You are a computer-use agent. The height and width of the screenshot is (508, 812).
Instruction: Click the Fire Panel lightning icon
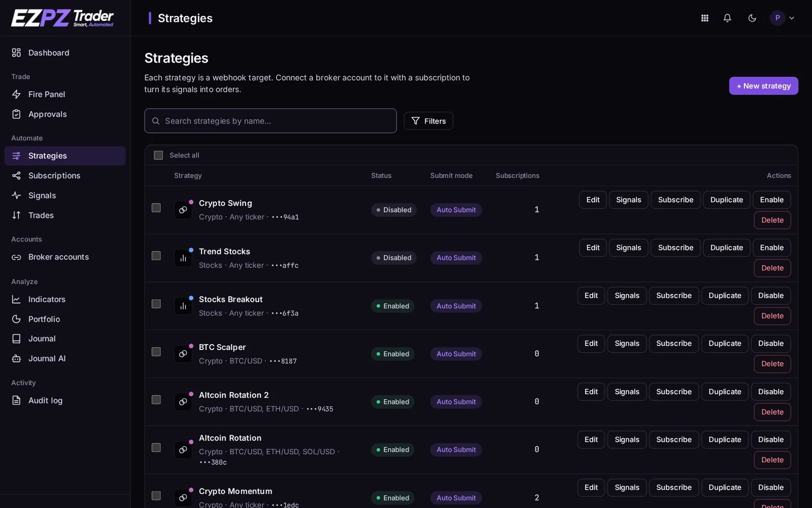[16, 94]
